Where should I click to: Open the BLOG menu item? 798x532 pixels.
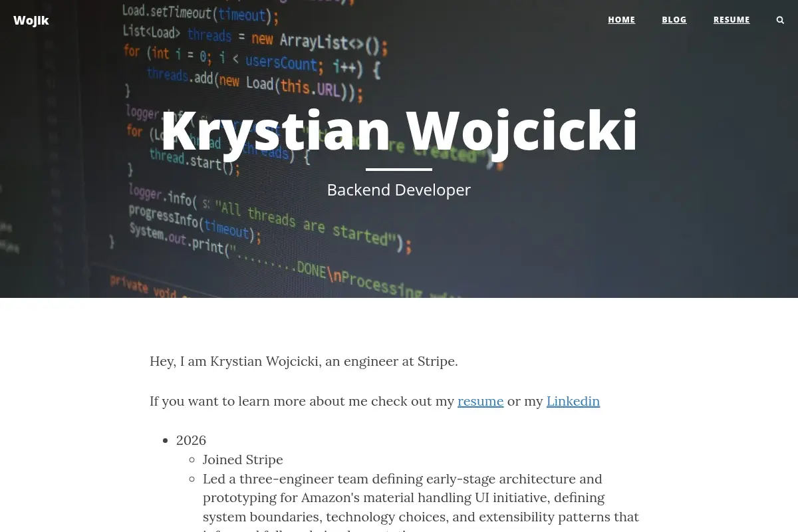(x=674, y=20)
